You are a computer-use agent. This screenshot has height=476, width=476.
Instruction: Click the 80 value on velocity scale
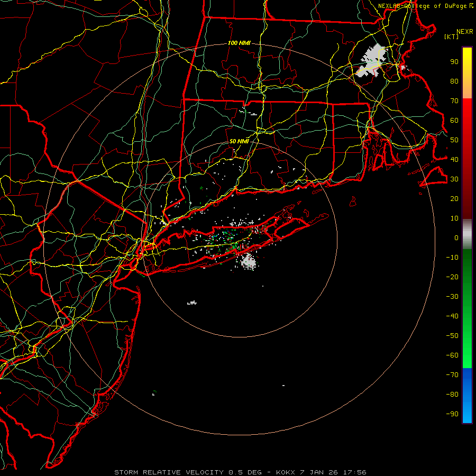454,81
